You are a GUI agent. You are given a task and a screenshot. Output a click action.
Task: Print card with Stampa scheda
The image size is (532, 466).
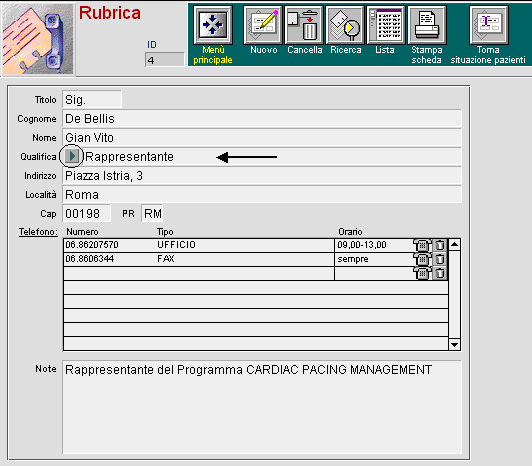pos(427,25)
